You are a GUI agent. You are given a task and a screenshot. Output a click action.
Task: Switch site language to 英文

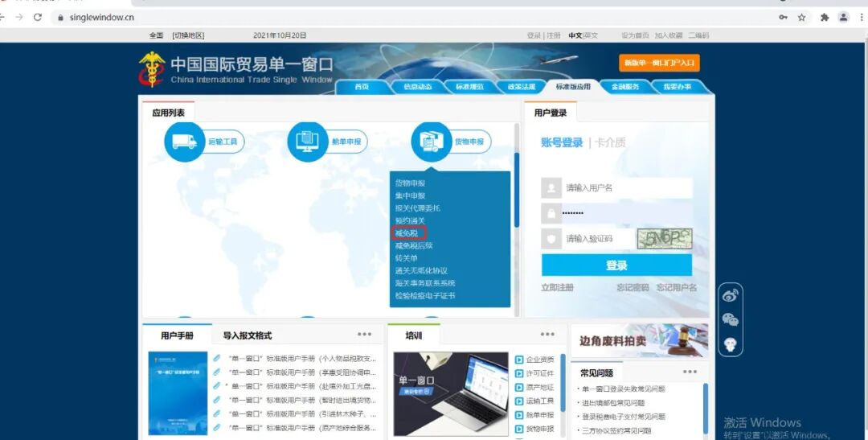pyautogui.click(x=592, y=35)
